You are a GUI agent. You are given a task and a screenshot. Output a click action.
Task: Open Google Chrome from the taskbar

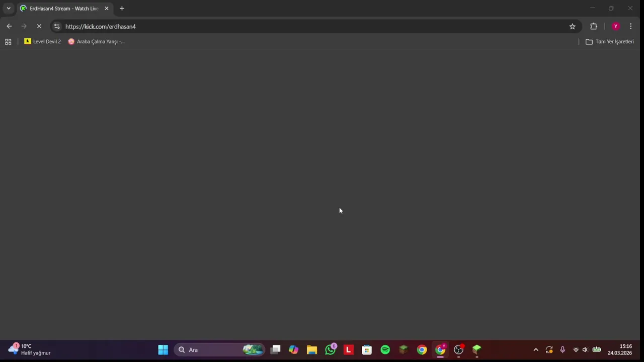(x=422, y=350)
